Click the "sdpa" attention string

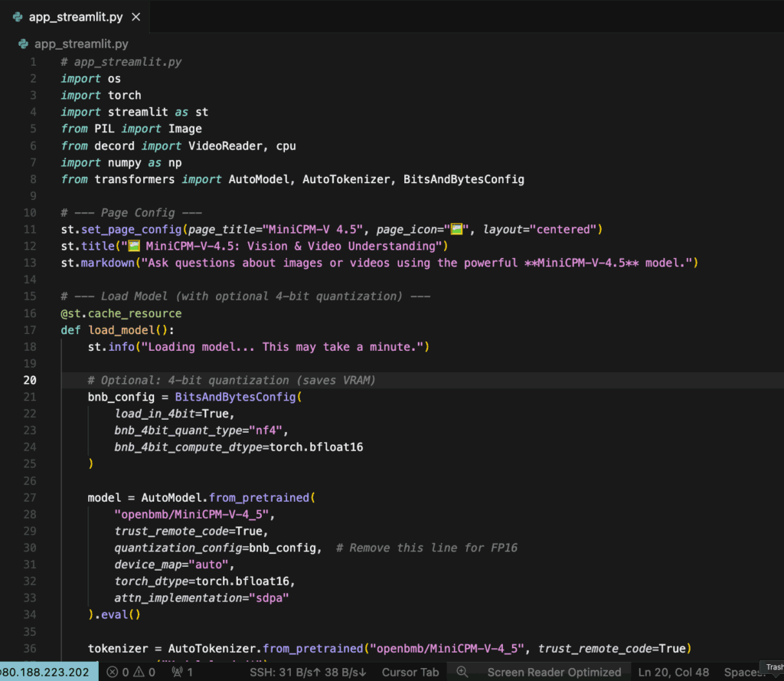pyautogui.click(x=269, y=598)
